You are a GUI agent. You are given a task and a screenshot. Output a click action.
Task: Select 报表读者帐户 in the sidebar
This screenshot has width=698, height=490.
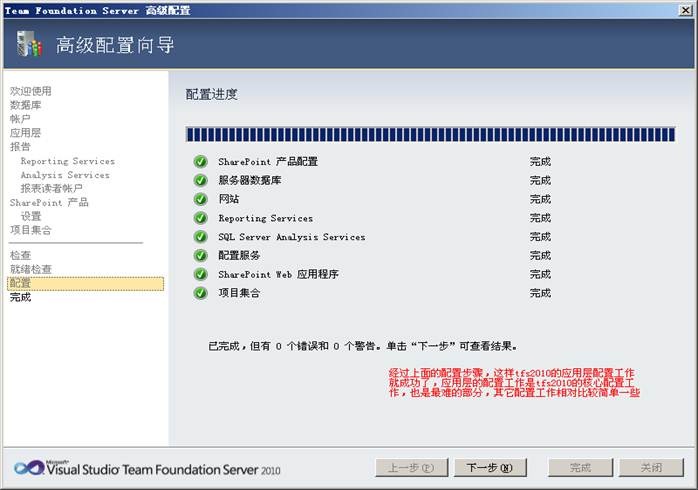click(x=52, y=189)
